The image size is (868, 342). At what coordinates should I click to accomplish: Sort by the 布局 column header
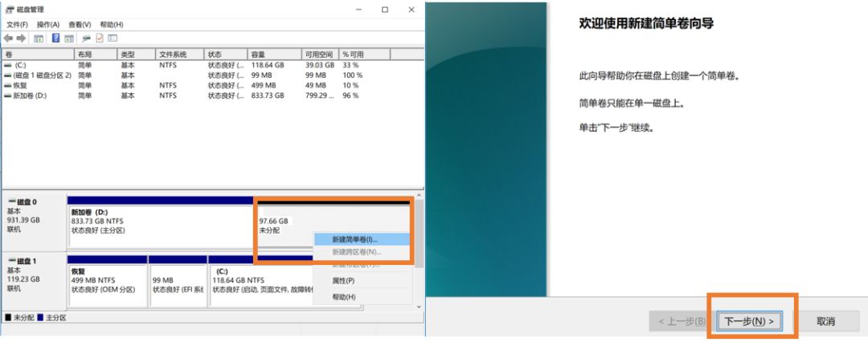coord(96,55)
